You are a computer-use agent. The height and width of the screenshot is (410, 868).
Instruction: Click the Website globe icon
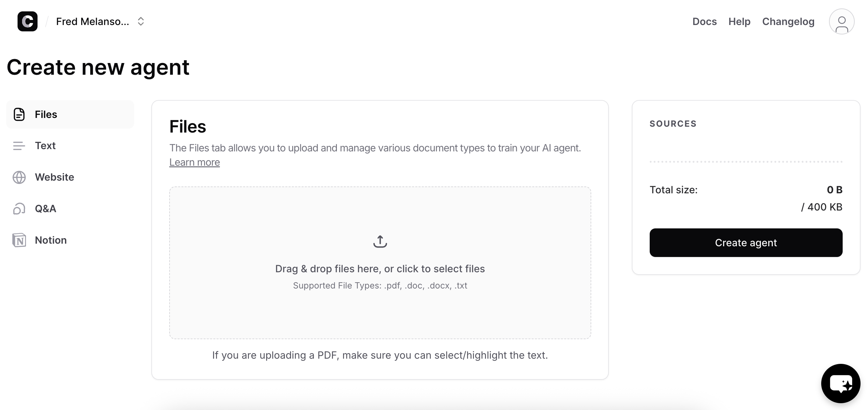pos(19,177)
